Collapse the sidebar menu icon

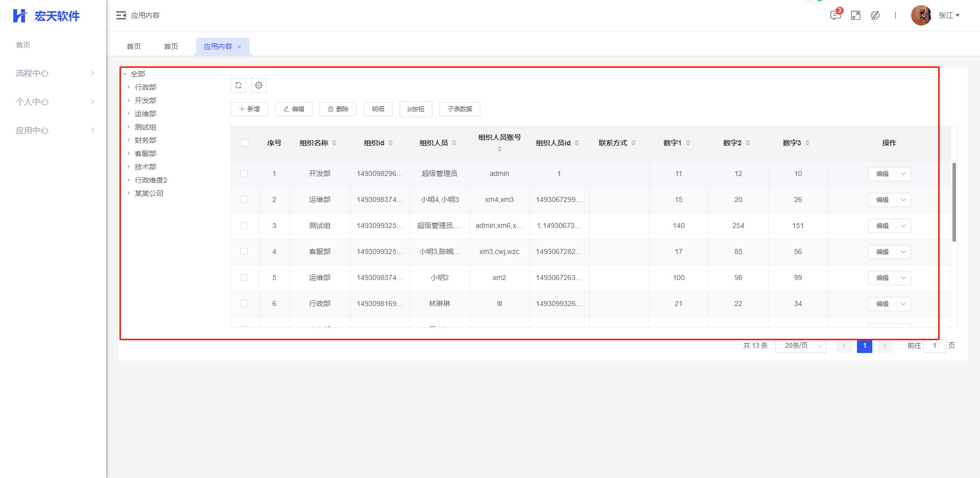tap(121, 15)
